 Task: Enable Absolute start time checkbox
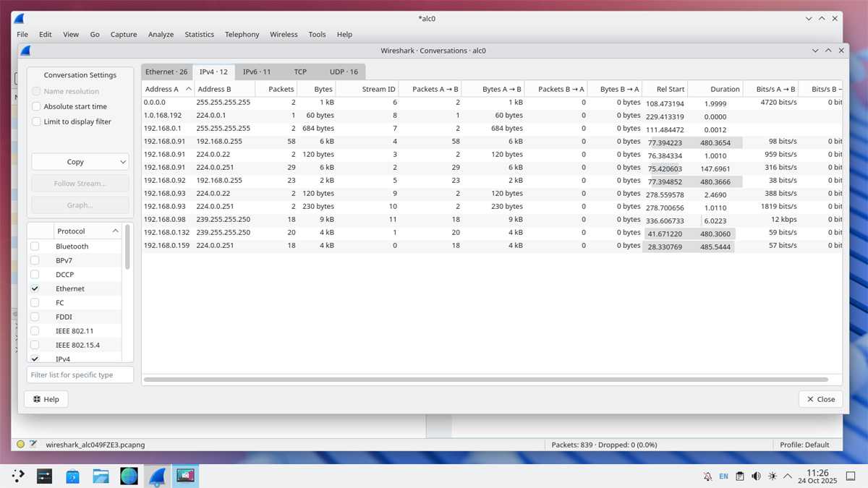pos(37,106)
